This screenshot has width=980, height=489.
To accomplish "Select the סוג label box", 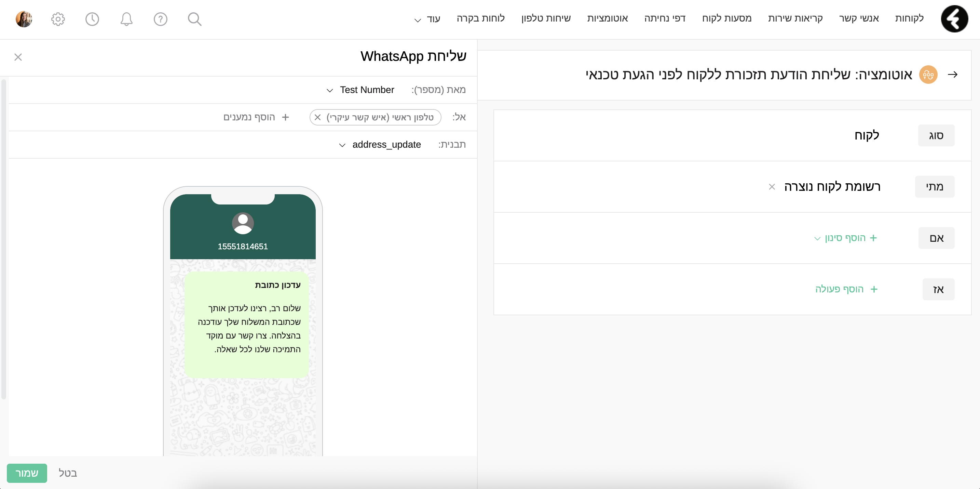I will (936, 135).
